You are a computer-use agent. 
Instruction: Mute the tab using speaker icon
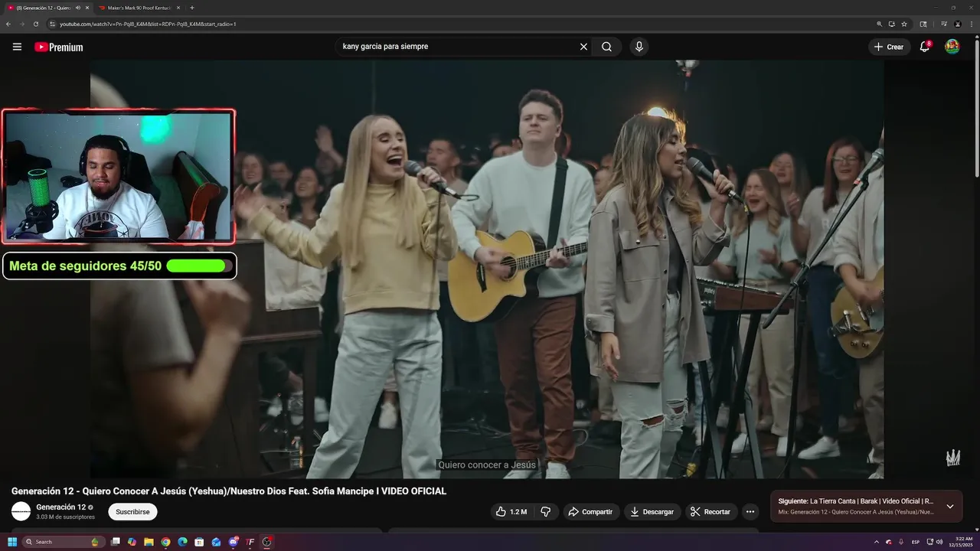pyautogui.click(x=77, y=8)
